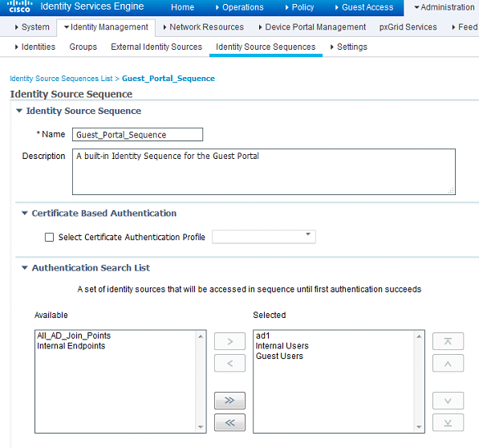Open Identities submenu

click(x=35, y=47)
